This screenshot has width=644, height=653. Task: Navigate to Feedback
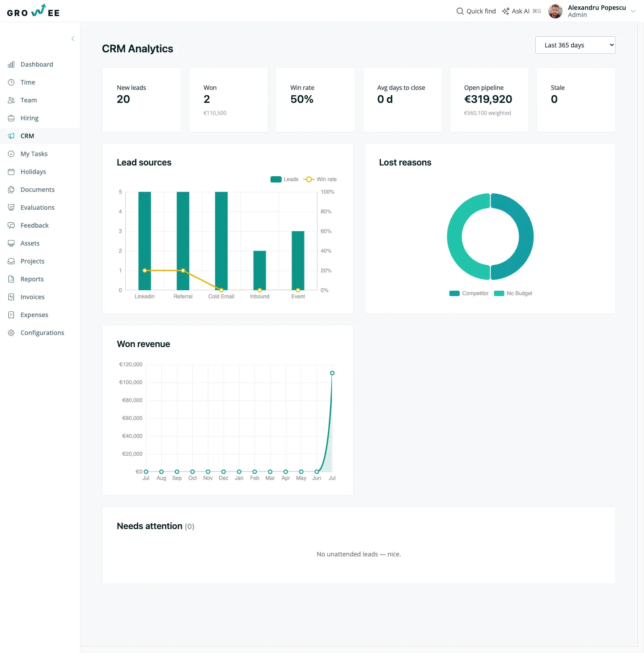[34, 225]
